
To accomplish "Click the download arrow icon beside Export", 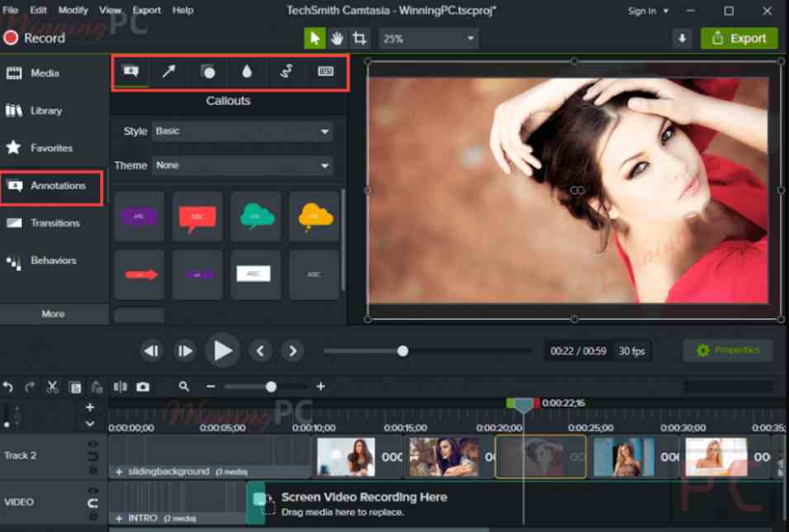I will [682, 38].
